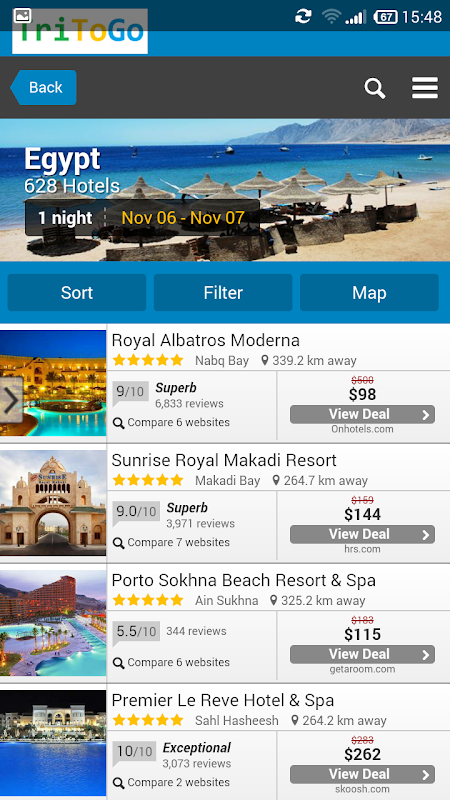Open the Sort options
450x800 pixels.
point(77,293)
